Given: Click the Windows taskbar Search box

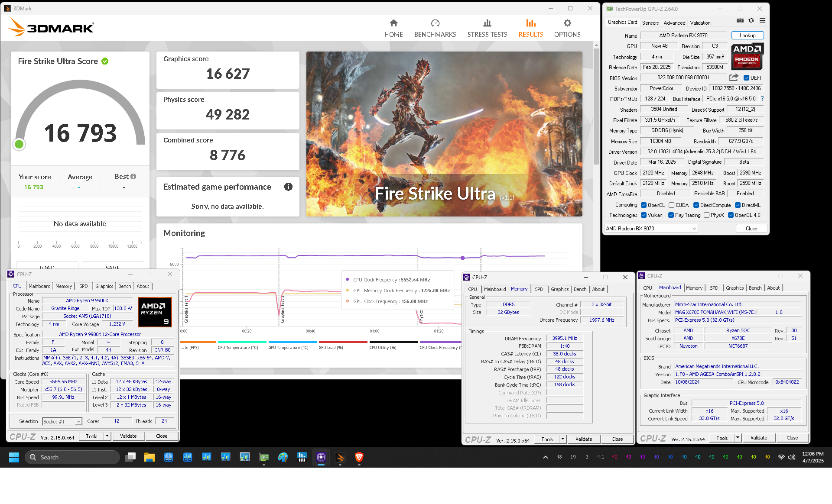Looking at the screenshot, I should [x=72, y=457].
